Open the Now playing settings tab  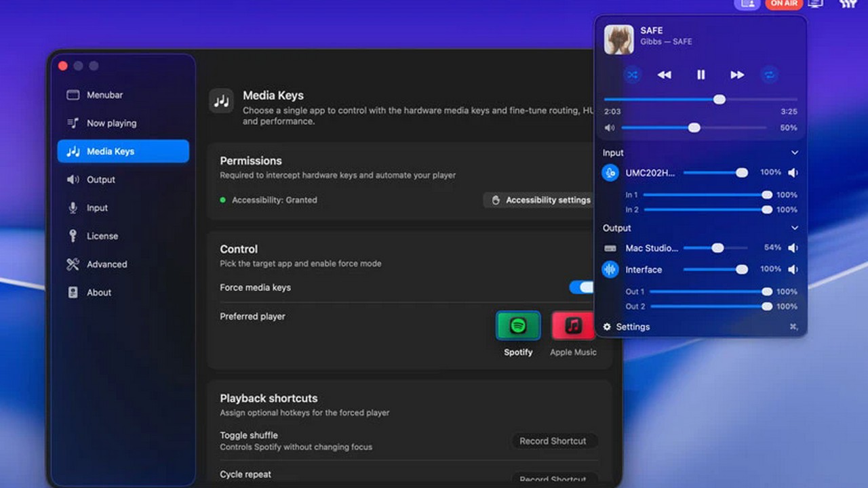coord(111,123)
